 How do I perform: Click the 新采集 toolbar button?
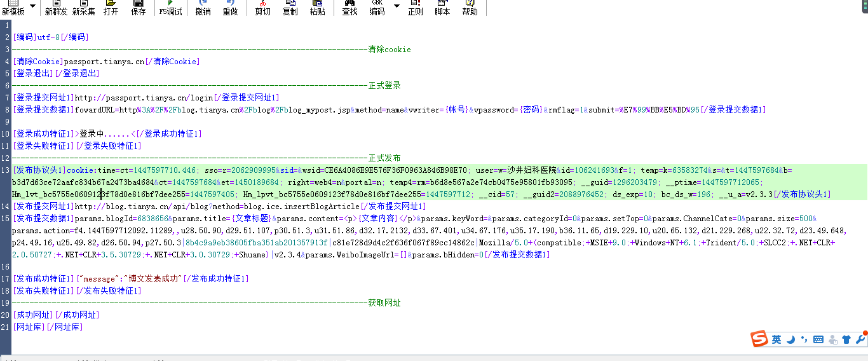83,8
